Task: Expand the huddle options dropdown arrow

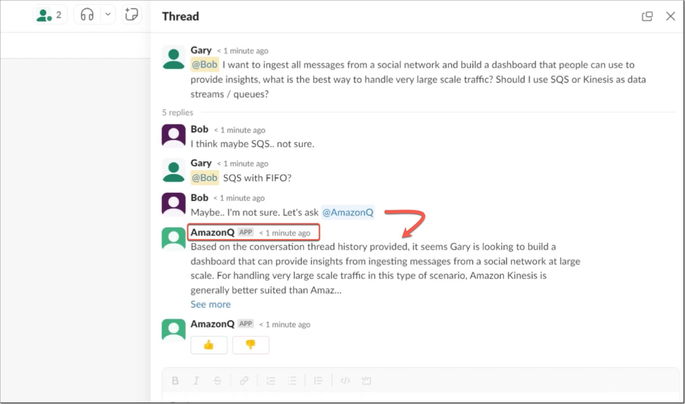Action: pos(108,14)
